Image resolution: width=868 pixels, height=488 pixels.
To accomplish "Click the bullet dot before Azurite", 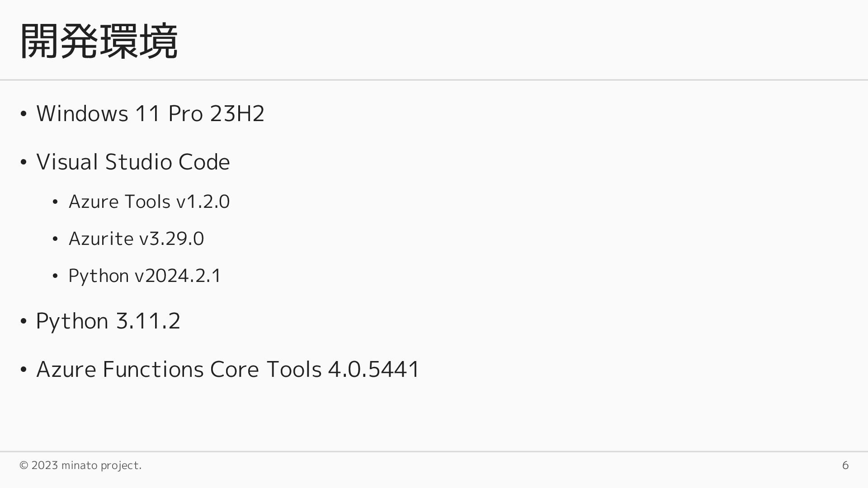I will pos(55,239).
